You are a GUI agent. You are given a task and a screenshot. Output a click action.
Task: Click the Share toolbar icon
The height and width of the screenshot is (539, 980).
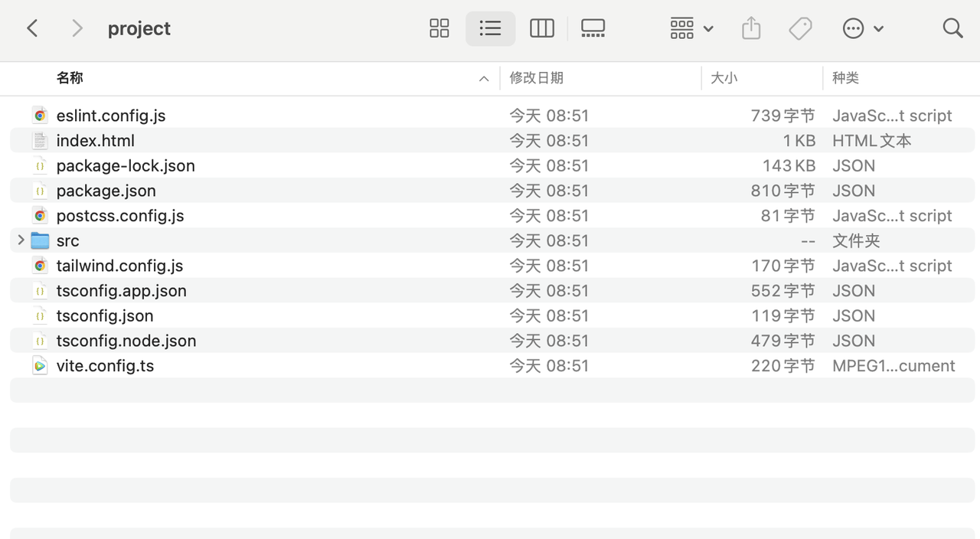click(751, 29)
